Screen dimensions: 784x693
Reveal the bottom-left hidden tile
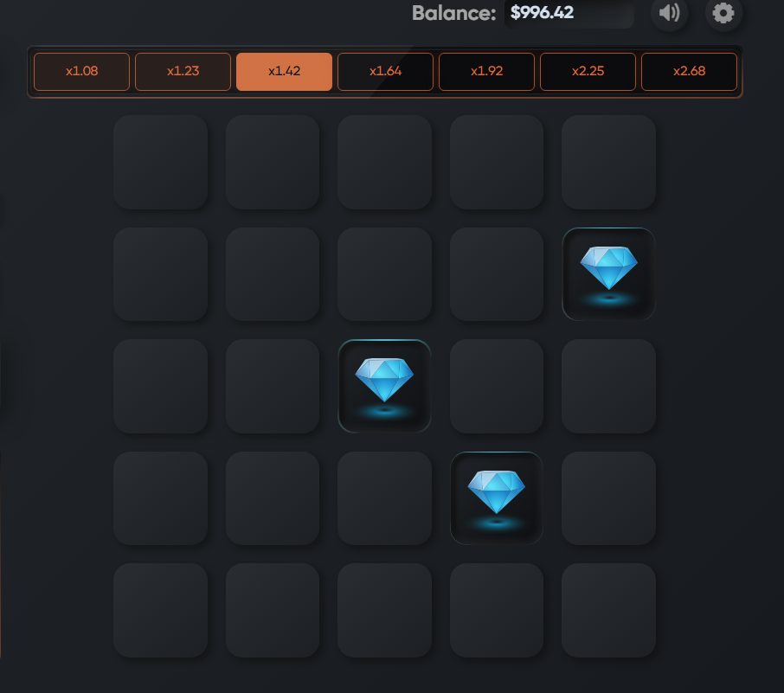click(x=160, y=610)
